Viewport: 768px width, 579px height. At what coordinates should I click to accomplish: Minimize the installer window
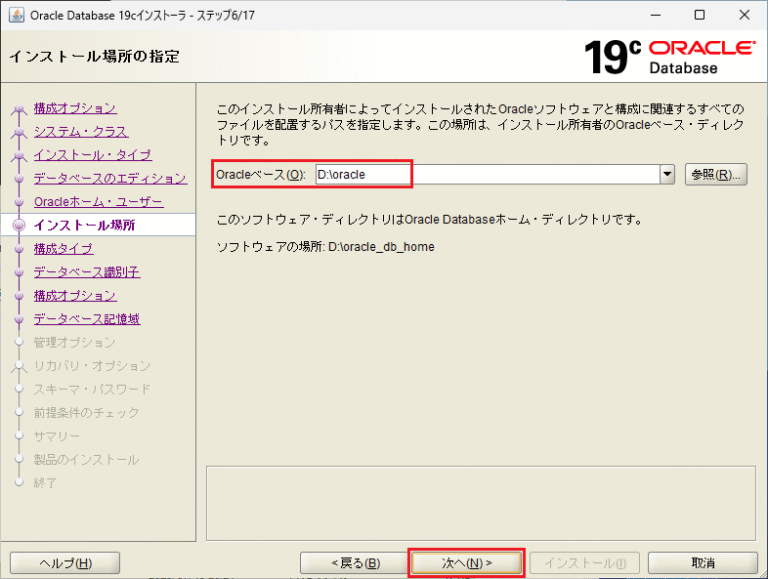(655, 15)
